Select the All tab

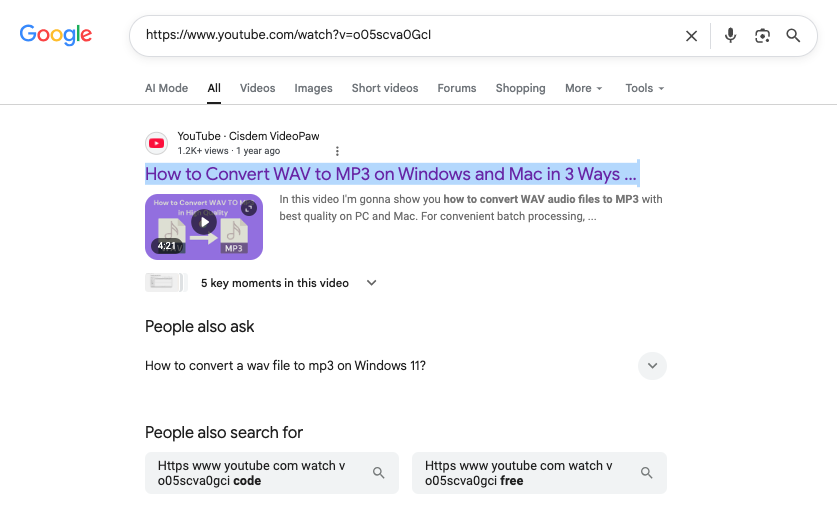[x=214, y=88]
